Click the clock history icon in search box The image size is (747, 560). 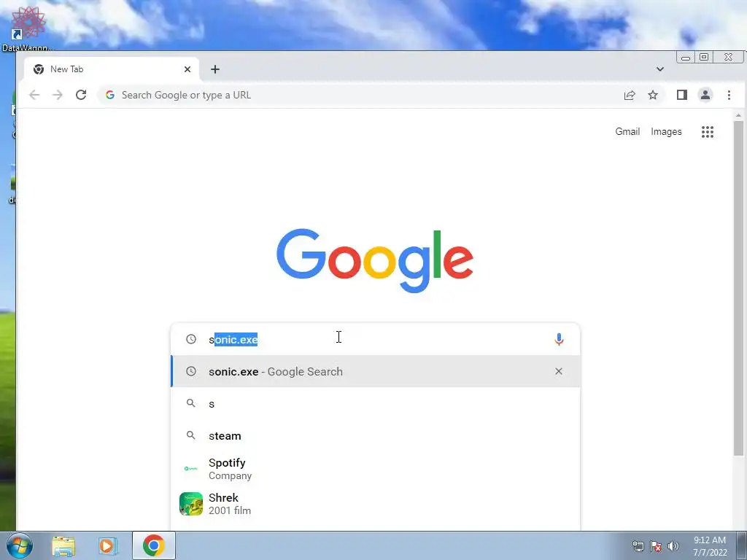coord(190,339)
